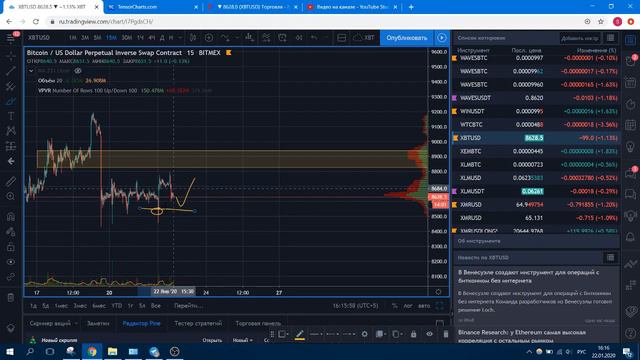The width and height of the screenshot is (640, 360).
Task: Click the Перейти go-to date button
Action: [x=188, y=305]
